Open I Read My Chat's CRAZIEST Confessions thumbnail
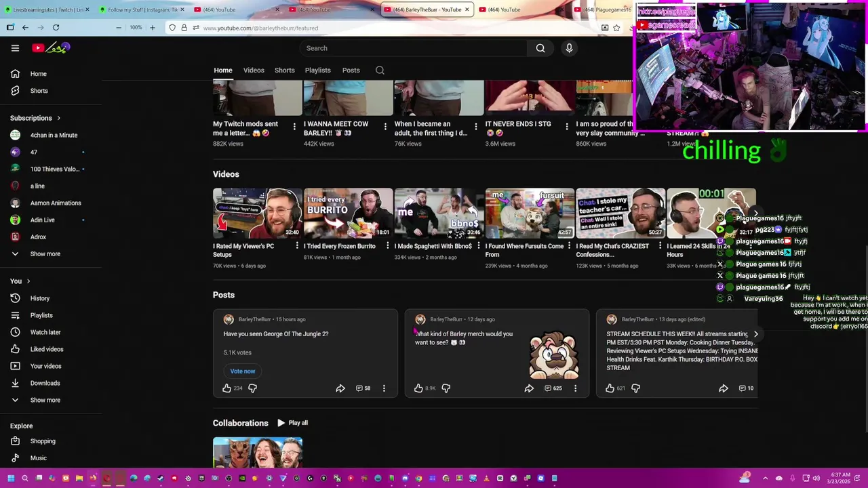 620,213
